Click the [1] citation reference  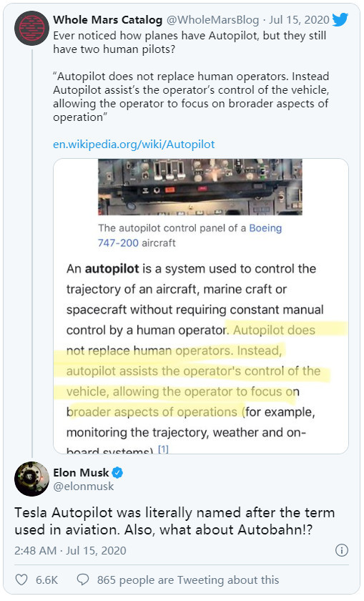(163, 449)
